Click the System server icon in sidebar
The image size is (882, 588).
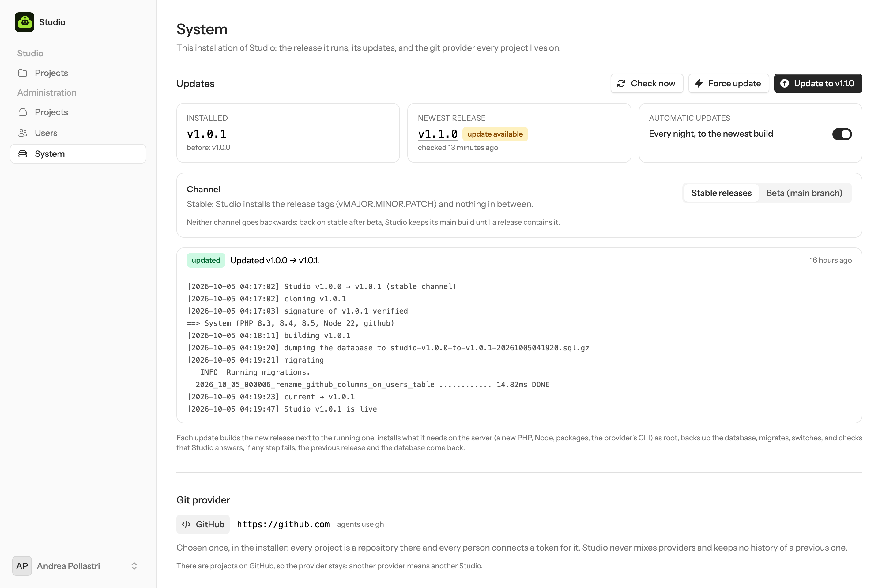23,154
